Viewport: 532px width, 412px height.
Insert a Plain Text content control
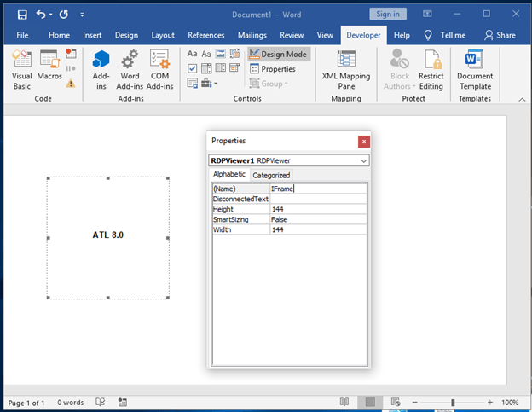click(206, 54)
